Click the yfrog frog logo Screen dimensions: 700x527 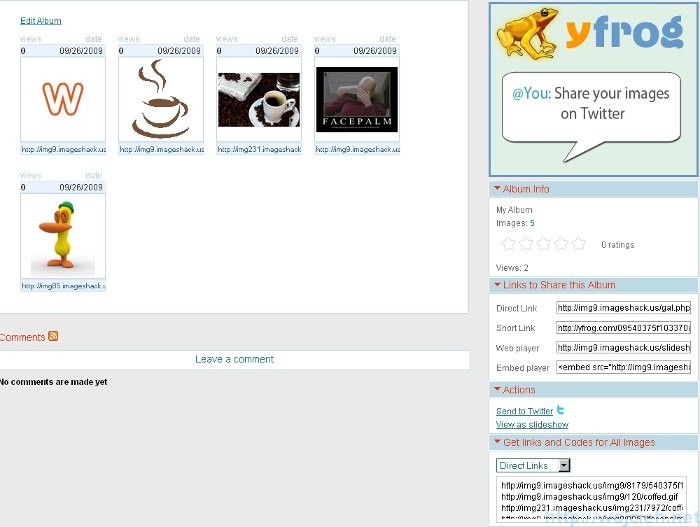528,33
